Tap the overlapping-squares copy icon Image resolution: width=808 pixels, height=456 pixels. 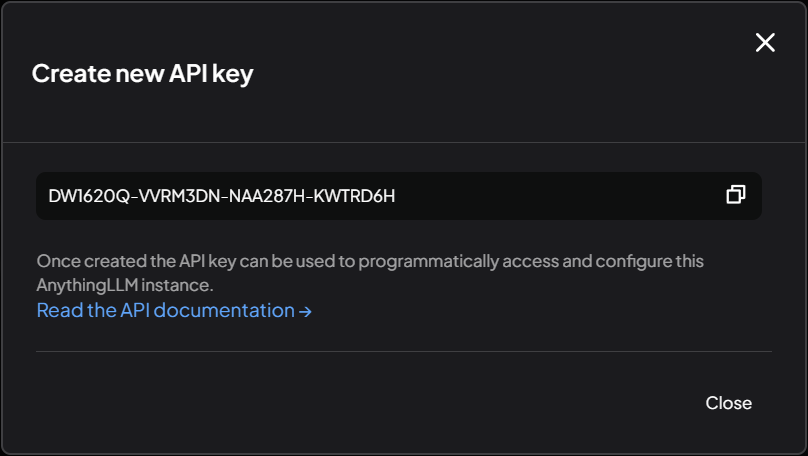coord(735,195)
